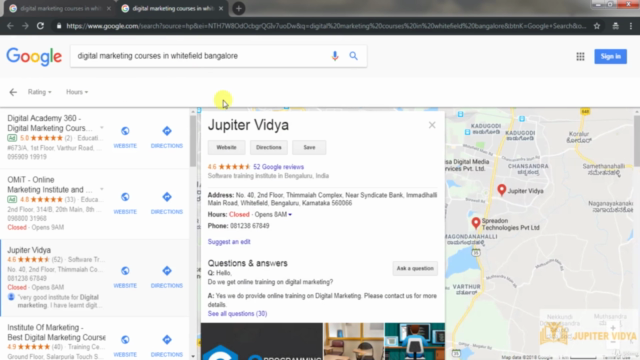640x360 pixels.
Task: Click the address bar URL
Action: (326, 26)
